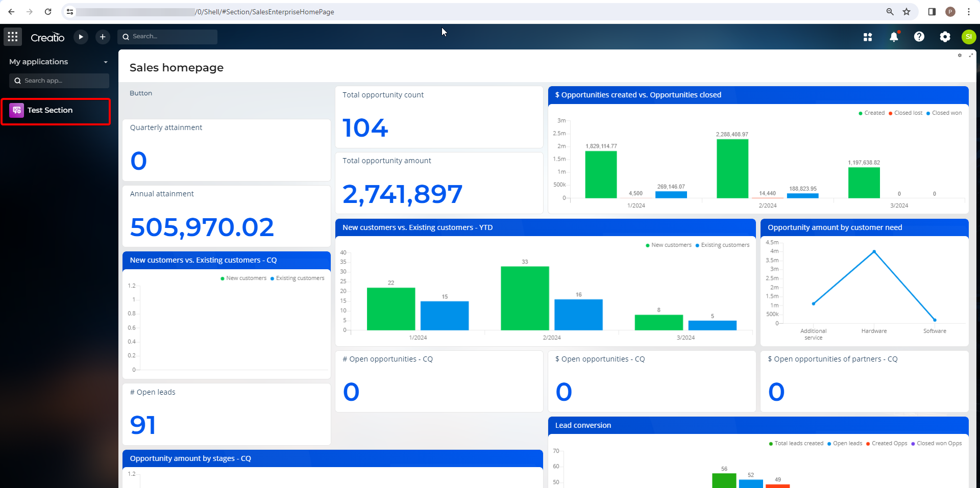The image size is (980, 488).
Task: Click the run process play icon
Action: click(x=81, y=37)
